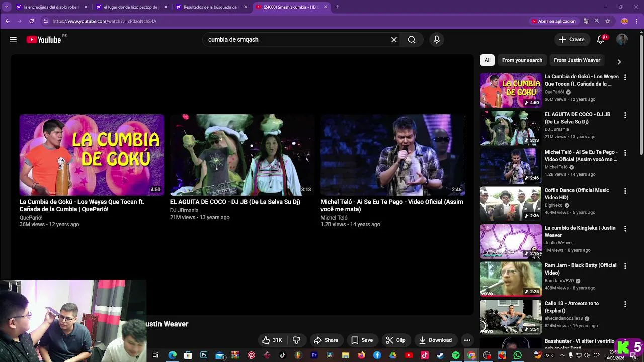Show more filter chips with right arrow
Image resolution: width=644 pixels, height=362 pixels.
[x=619, y=62]
